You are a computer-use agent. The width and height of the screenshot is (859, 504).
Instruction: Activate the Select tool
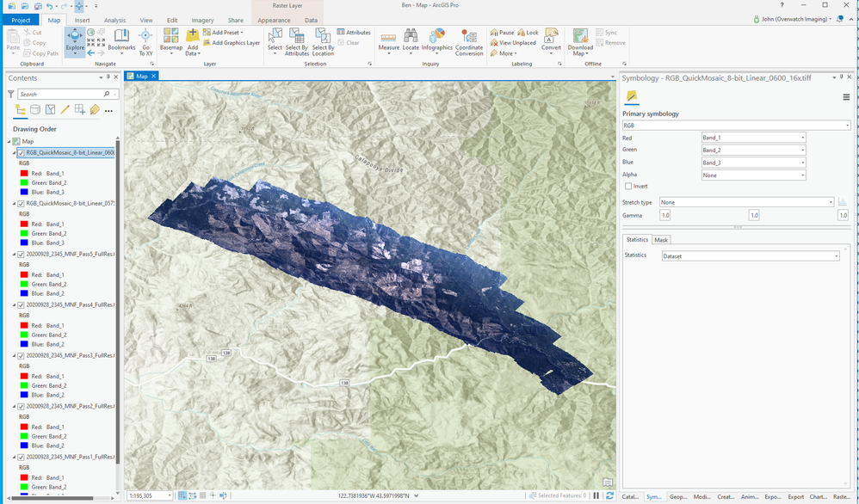(275, 41)
